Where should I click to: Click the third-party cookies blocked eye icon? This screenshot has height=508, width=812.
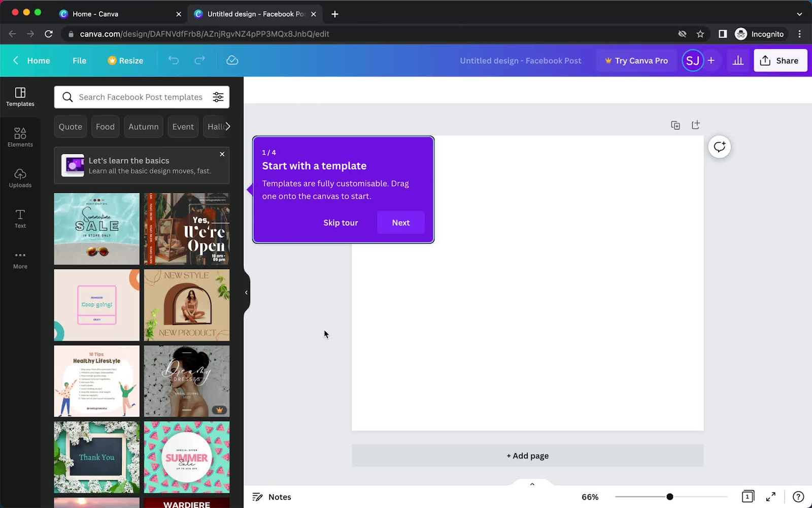click(682, 34)
